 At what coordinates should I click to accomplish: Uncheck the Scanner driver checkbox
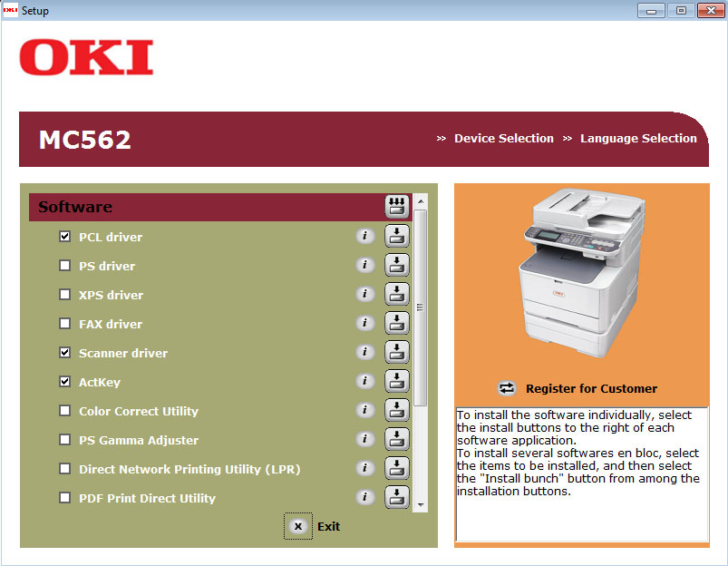coord(65,353)
